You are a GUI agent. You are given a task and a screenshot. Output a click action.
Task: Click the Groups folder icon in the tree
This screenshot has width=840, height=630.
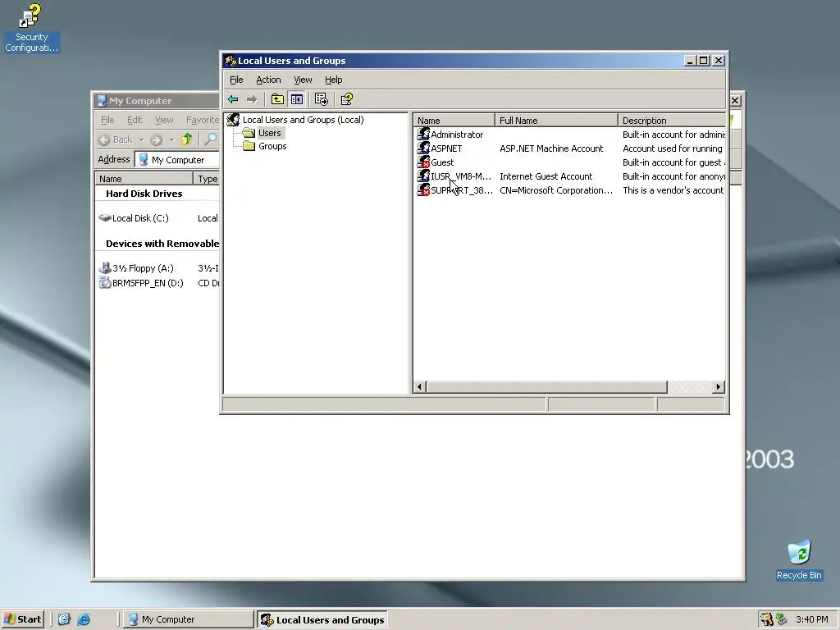(249, 146)
